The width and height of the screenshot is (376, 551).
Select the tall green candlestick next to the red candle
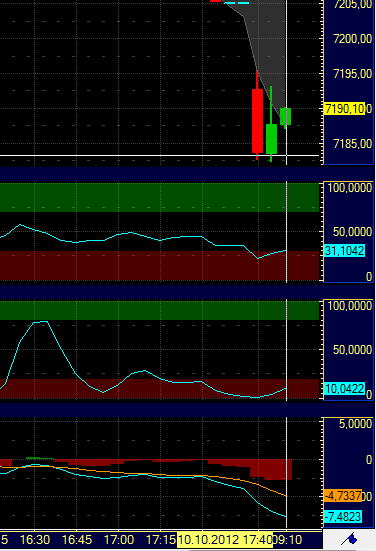pyautogui.click(x=271, y=139)
